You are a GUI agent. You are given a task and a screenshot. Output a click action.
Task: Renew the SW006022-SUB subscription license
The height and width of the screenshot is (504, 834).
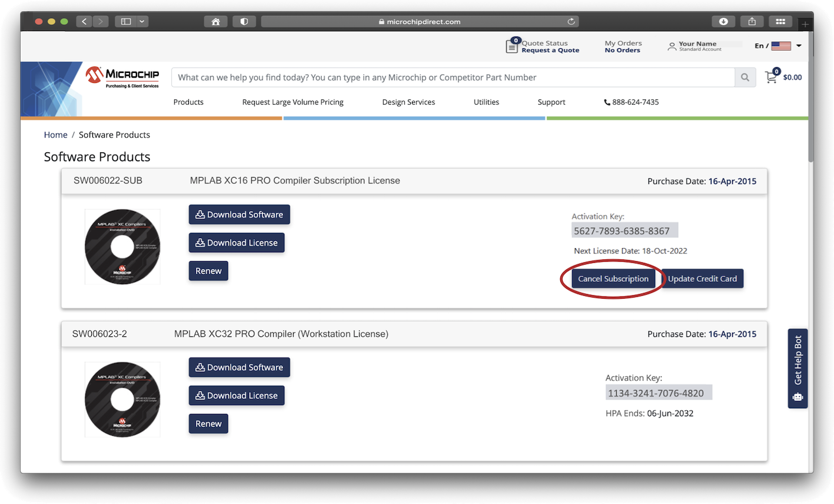[x=208, y=271]
